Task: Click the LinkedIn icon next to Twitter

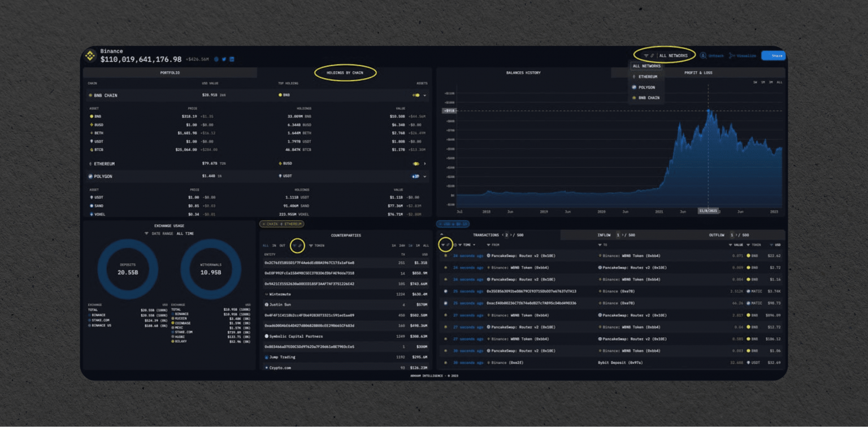Action: (232, 58)
